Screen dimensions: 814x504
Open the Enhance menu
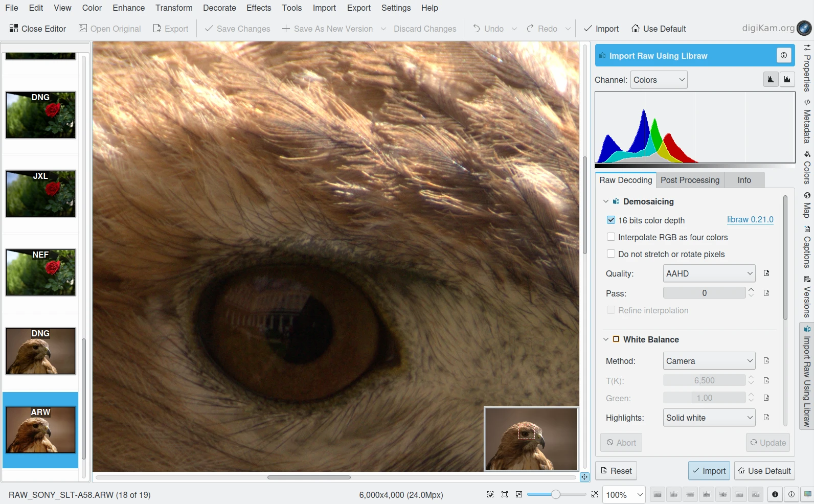(x=128, y=8)
